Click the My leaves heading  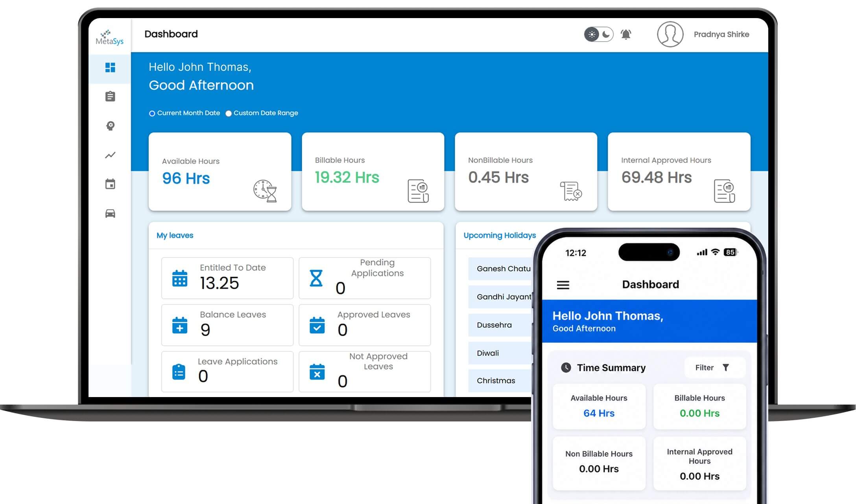coord(175,235)
